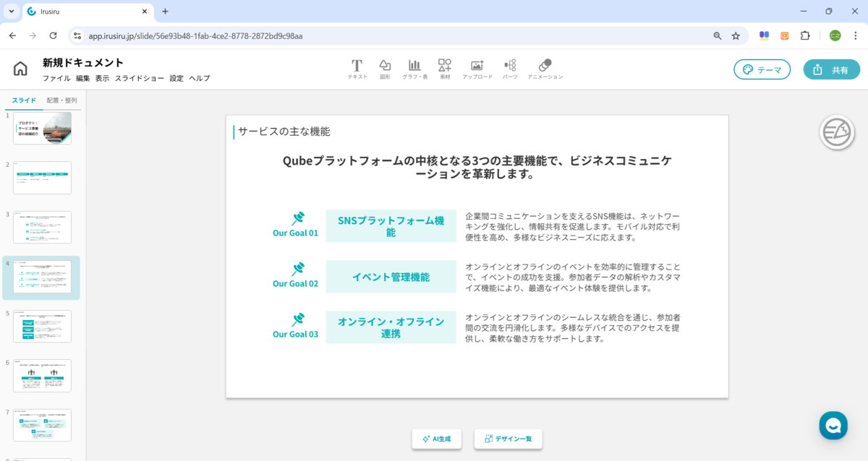
Task: Click the Our Goal 01 label
Action: 295,233
